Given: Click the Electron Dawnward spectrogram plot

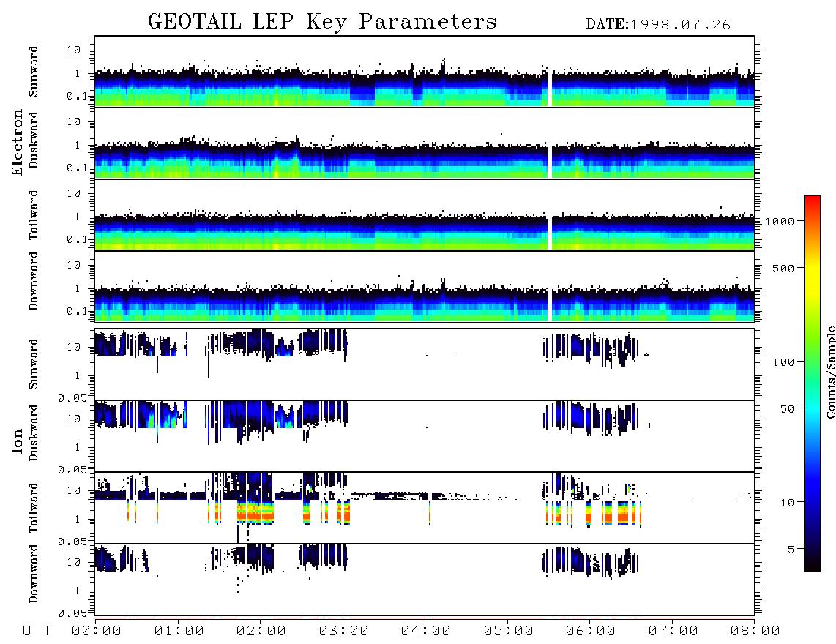Looking at the screenshot, I should (x=425, y=286).
